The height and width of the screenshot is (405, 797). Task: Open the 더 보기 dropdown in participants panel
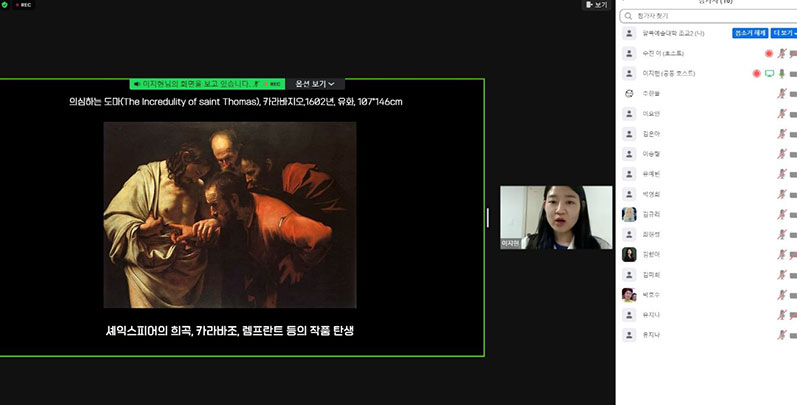coord(784,33)
